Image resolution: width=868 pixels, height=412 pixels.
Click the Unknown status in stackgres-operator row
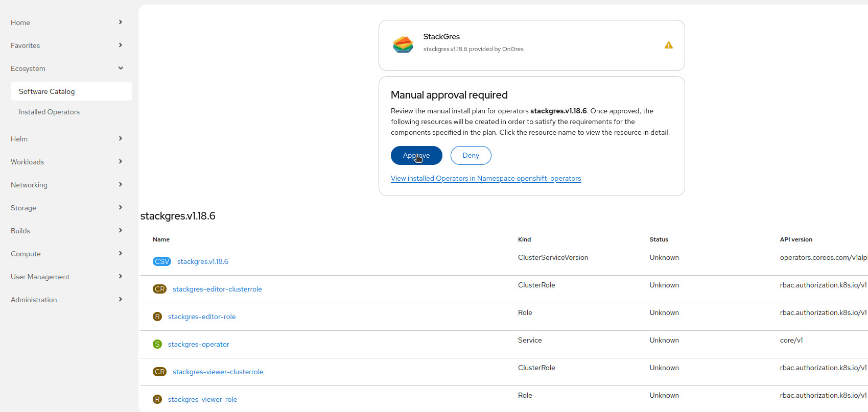(x=664, y=340)
